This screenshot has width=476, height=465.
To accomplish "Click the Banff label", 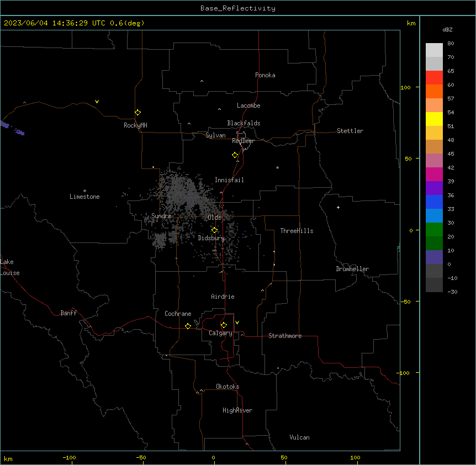I will (68, 313).
